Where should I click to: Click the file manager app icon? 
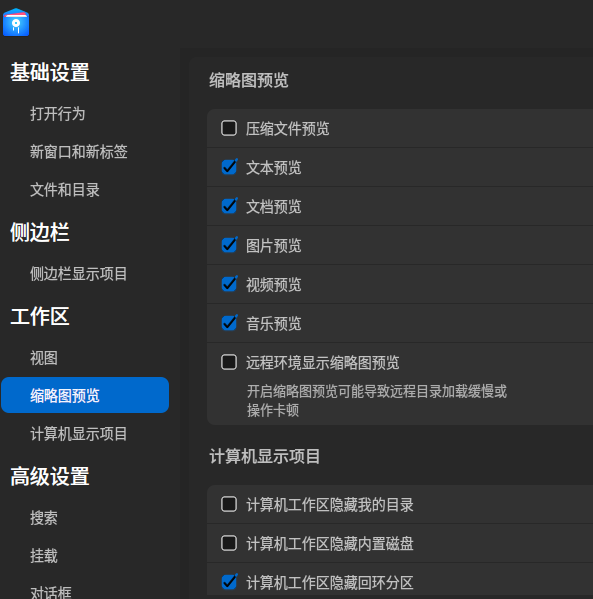(16, 22)
